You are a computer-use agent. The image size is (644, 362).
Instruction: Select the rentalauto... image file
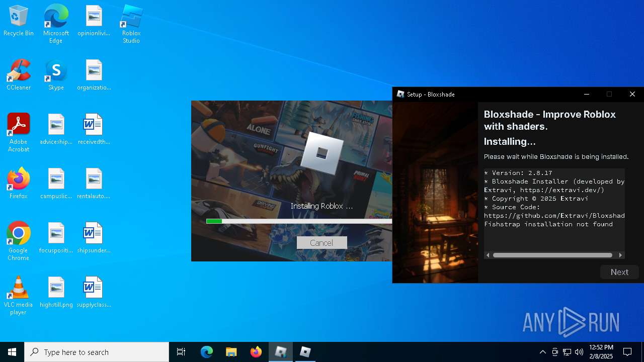(94, 184)
